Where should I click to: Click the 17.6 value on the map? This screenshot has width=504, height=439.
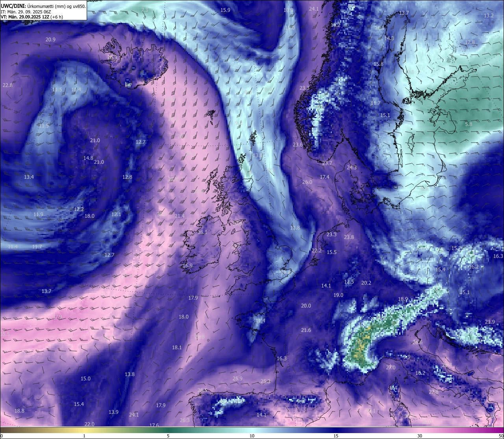(x=154, y=426)
